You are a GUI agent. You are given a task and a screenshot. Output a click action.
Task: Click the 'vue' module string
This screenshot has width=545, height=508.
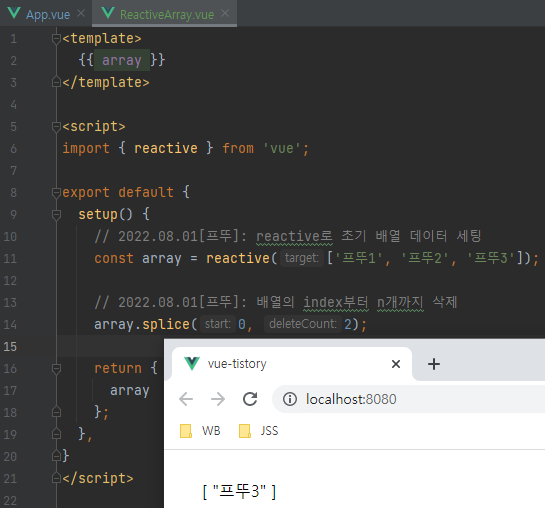click(x=282, y=148)
